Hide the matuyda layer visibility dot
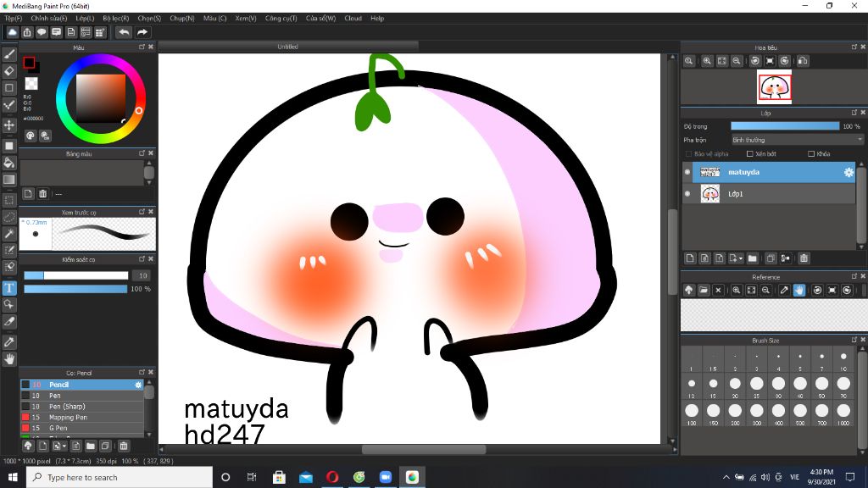The height and width of the screenshot is (488, 868). pos(687,172)
